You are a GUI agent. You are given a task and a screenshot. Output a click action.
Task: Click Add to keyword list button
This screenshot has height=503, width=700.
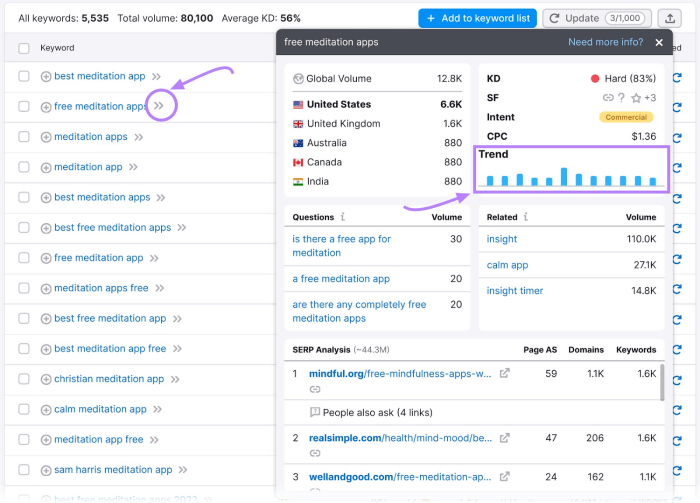pyautogui.click(x=477, y=18)
